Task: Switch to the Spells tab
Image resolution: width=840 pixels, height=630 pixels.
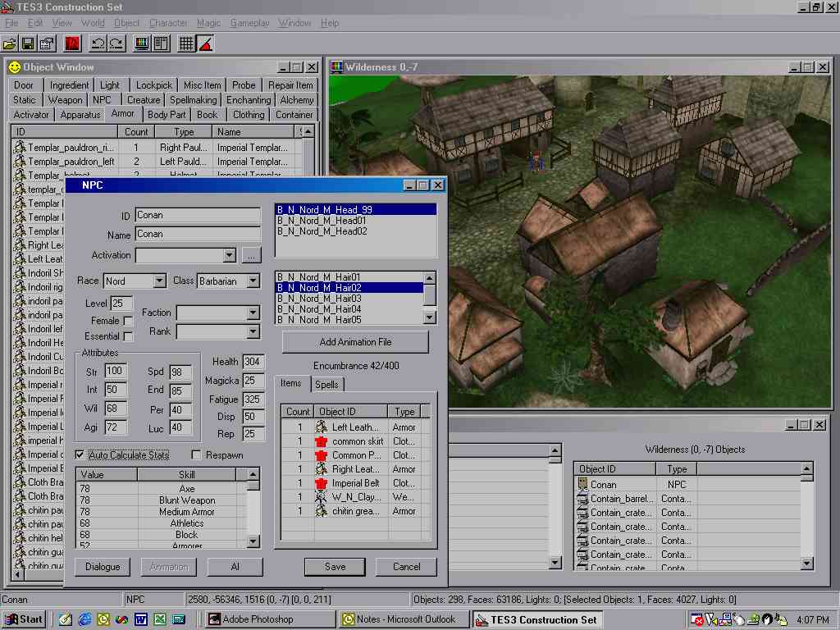Action: (x=326, y=385)
